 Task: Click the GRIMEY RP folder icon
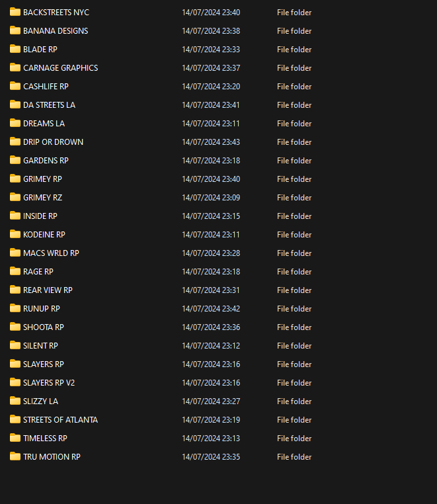(x=15, y=179)
